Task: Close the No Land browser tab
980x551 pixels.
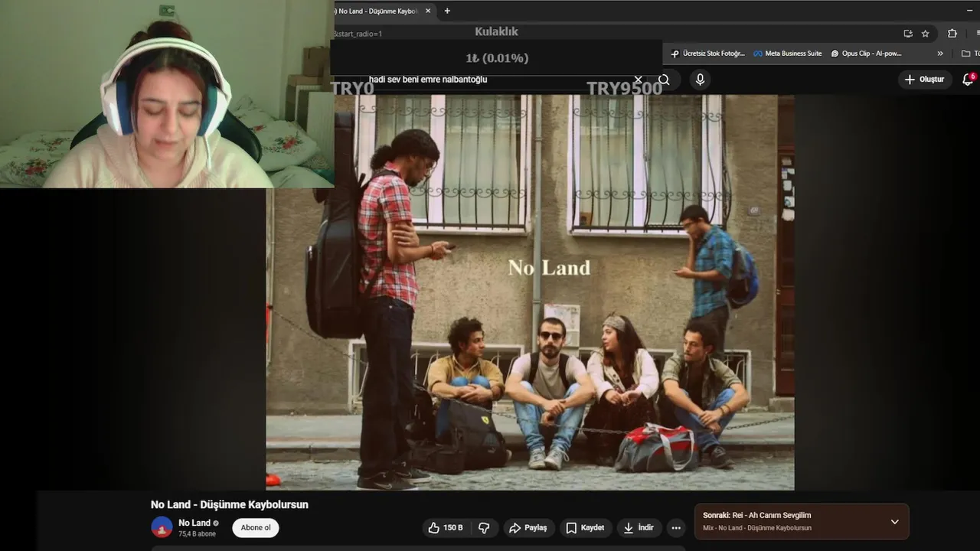Action: point(428,11)
